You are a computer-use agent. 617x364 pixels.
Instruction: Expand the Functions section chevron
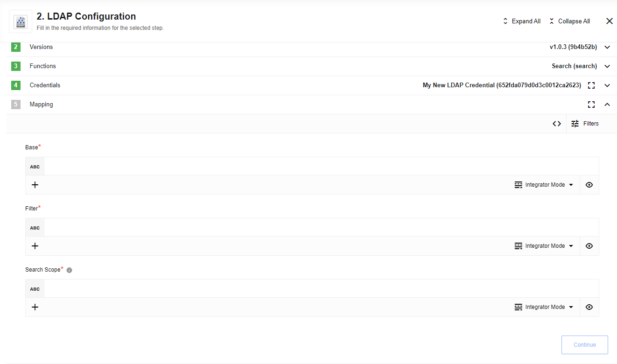pyautogui.click(x=607, y=66)
